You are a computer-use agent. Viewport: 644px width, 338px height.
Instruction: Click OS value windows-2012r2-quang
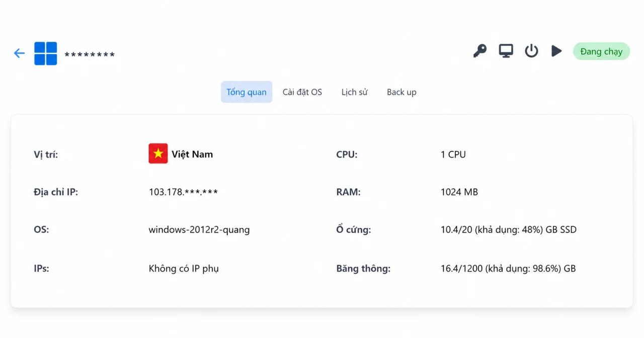199,230
